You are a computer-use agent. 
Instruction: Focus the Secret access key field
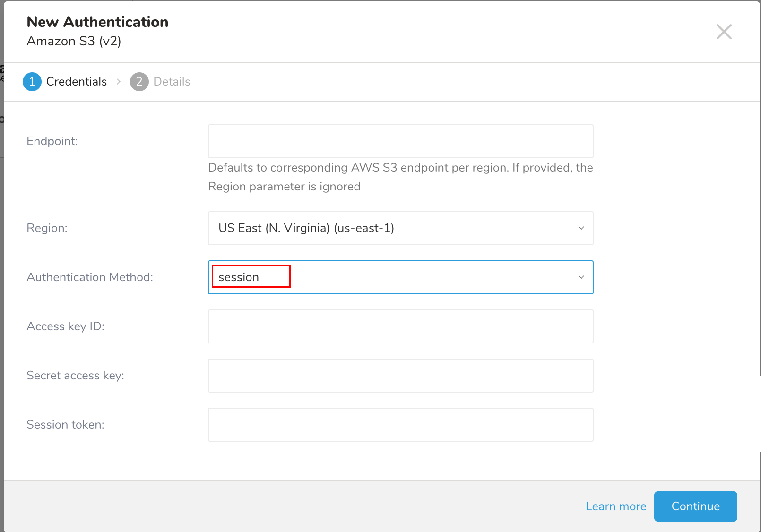[x=400, y=376]
